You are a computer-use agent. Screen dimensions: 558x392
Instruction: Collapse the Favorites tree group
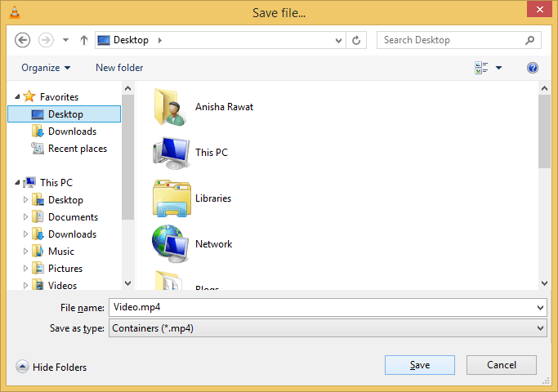[17, 96]
